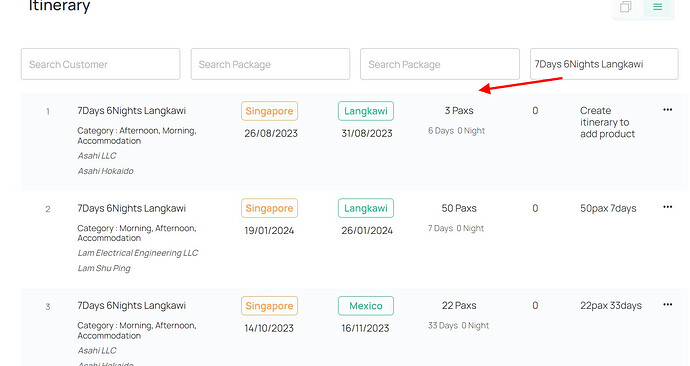Click 'Asahi Hokaido' in the first row
The image size is (690, 366).
point(106,171)
